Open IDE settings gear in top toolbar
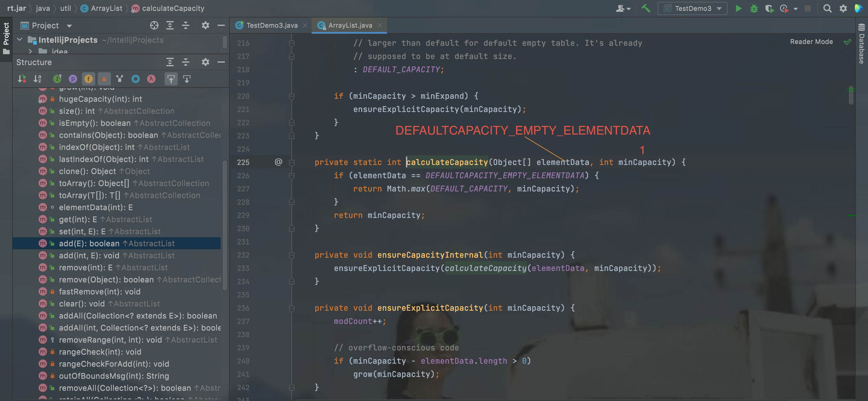868x401 pixels. point(843,8)
